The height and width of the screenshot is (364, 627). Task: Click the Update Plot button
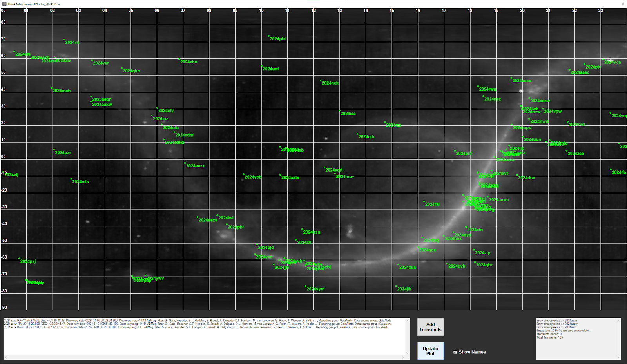(x=430, y=351)
